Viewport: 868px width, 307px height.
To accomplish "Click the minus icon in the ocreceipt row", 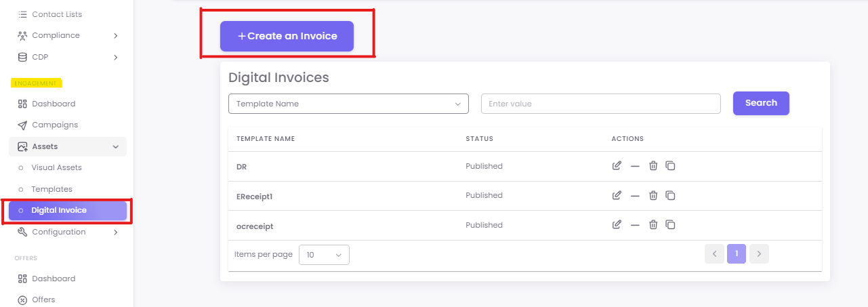I will [x=635, y=225].
